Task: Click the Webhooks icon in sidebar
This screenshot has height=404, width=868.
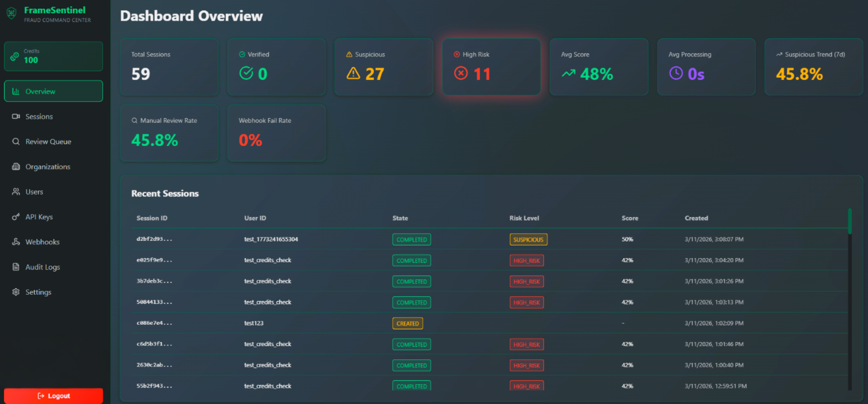Action: (16, 242)
